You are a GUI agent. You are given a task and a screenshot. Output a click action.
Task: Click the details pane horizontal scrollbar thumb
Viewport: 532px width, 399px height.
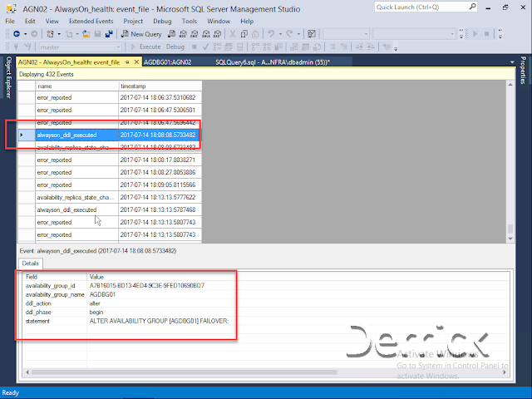click(x=185, y=372)
